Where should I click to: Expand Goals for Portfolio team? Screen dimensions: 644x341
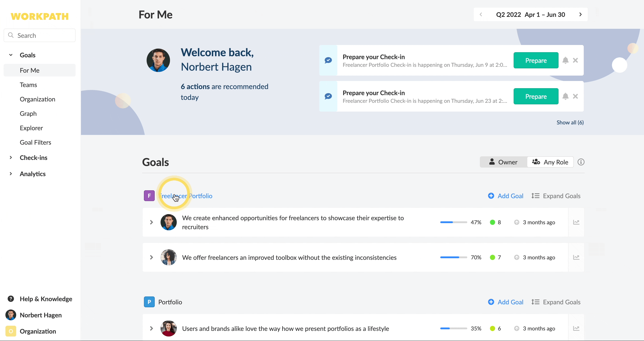point(556,302)
